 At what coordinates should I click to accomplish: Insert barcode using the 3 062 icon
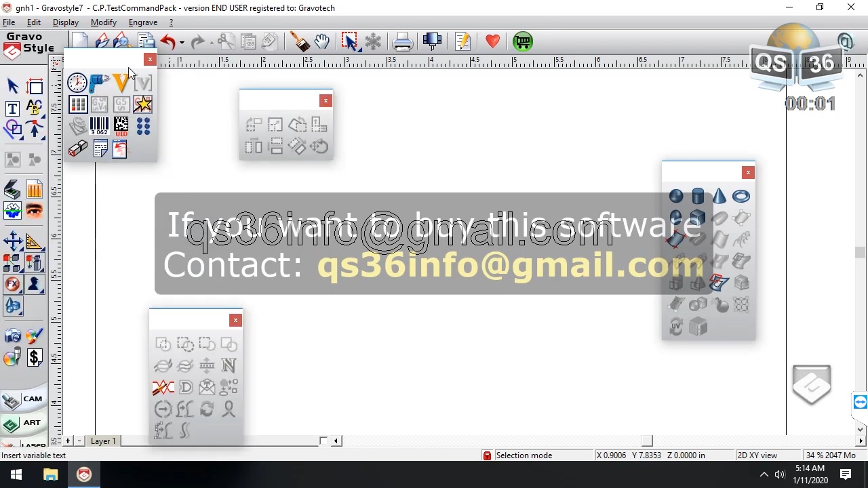tap(99, 126)
